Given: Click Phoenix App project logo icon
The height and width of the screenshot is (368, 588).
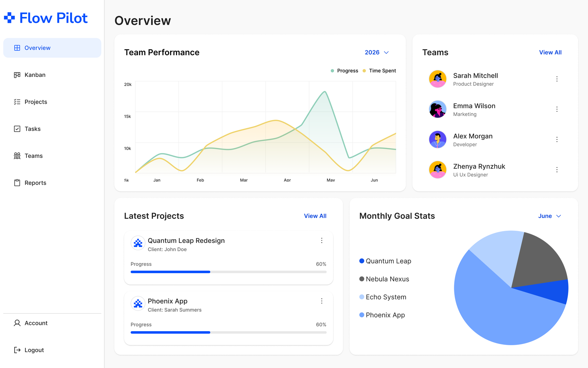Looking at the screenshot, I should tap(138, 304).
